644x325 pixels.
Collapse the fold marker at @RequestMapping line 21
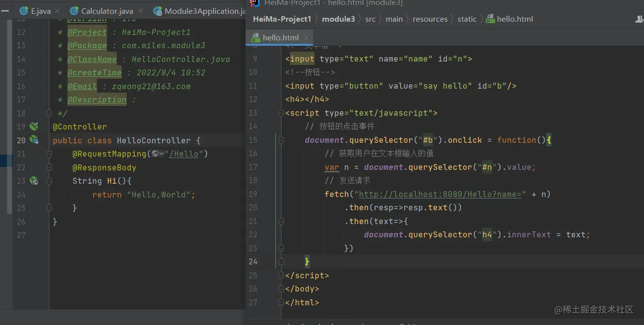49,154
